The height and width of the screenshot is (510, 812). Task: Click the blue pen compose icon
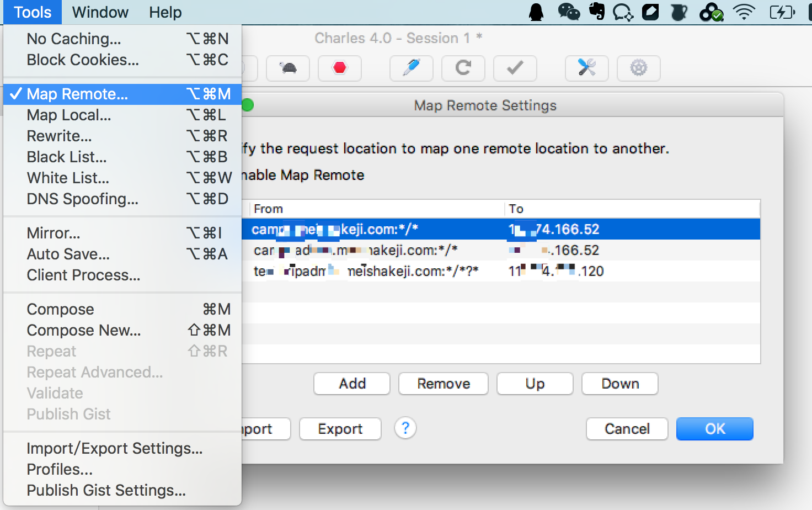pos(412,68)
